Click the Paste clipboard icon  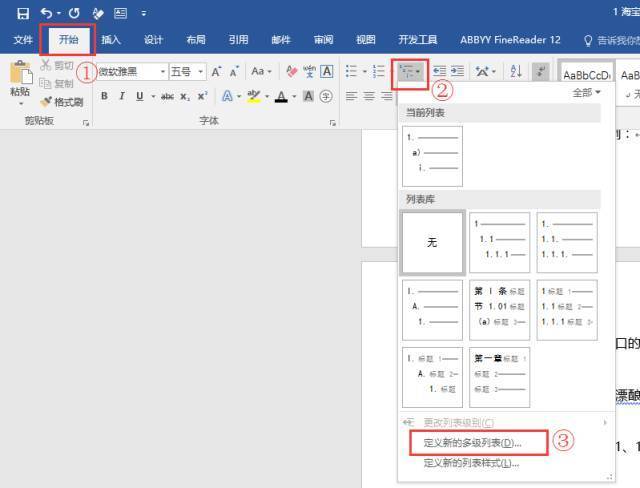pyautogui.click(x=20, y=73)
